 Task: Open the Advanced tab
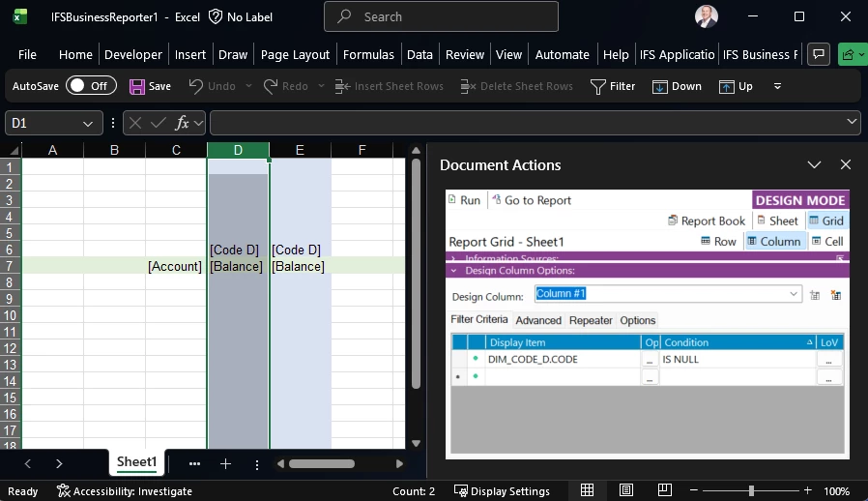(x=538, y=320)
